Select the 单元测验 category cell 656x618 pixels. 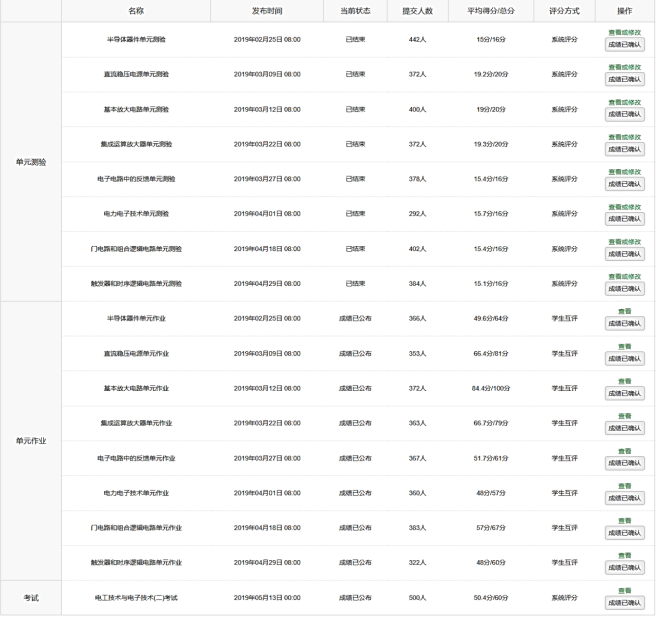tap(31, 162)
